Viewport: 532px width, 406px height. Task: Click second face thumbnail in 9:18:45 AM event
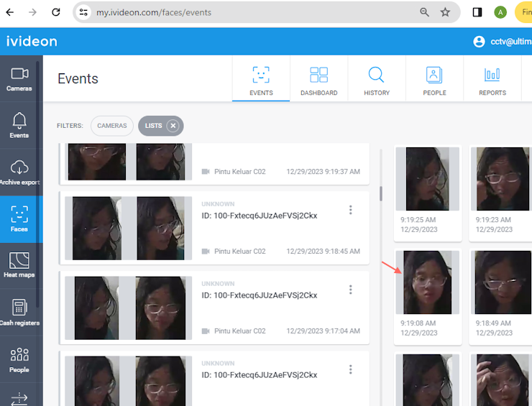[160, 229]
